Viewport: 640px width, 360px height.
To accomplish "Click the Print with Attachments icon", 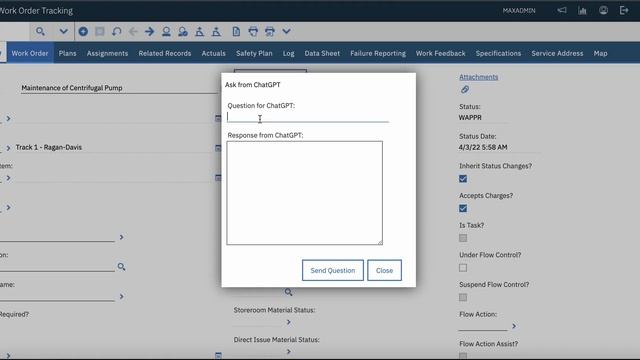I will [x=270, y=31].
